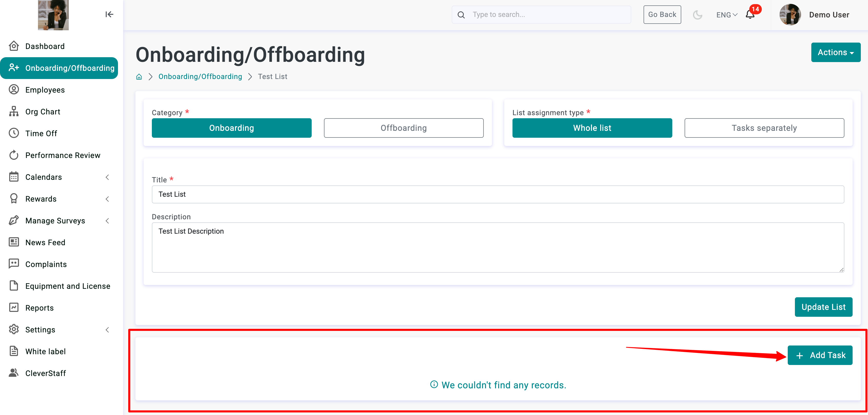
Task: Toggle dark mode with the moon icon
Action: pyautogui.click(x=697, y=15)
